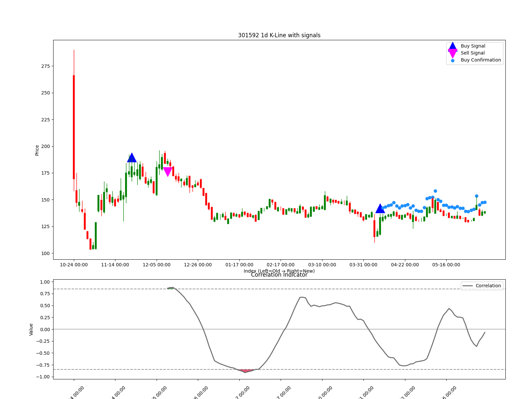Click the Buy Signal legend triangle icon

[x=453, y=46]
